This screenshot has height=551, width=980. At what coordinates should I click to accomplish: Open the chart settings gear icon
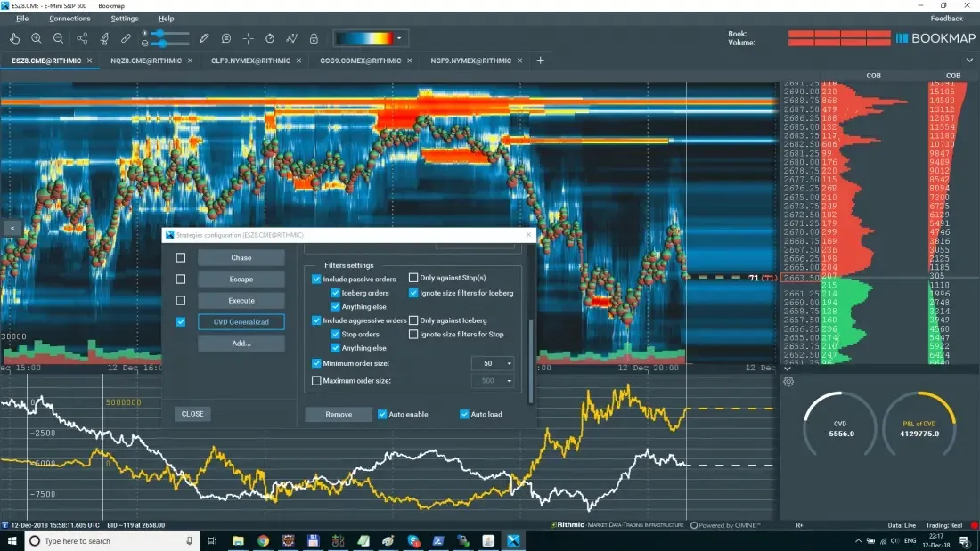[788, 382]
